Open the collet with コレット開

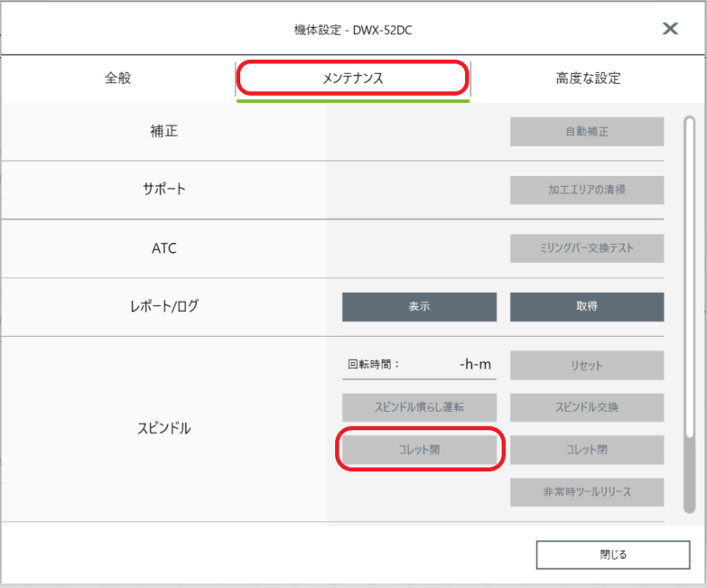tap(419, 450)
